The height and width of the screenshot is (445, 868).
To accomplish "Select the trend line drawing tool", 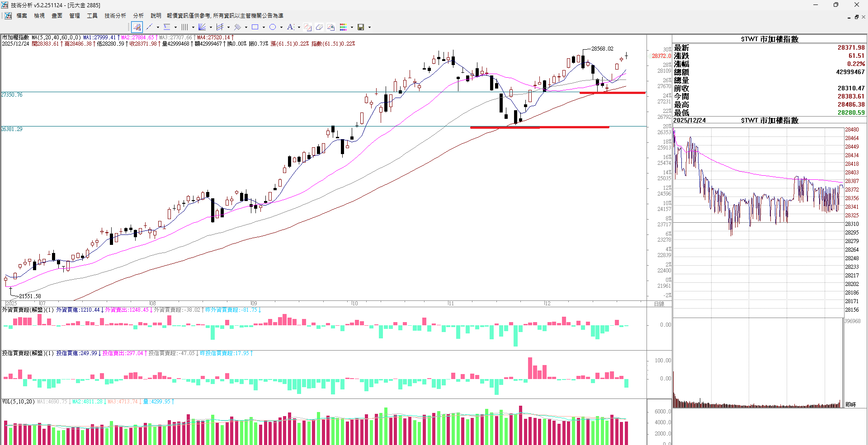I will pyautogui.click(x=149, y=27).
